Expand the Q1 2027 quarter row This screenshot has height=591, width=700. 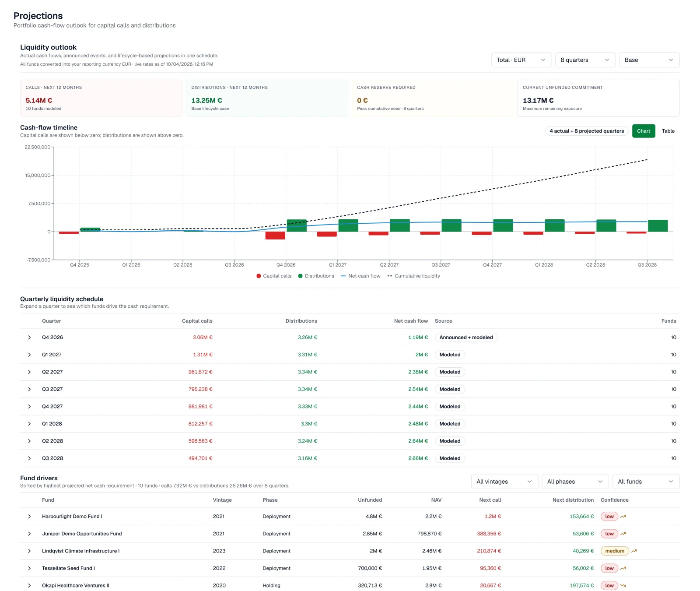point(29,355)
